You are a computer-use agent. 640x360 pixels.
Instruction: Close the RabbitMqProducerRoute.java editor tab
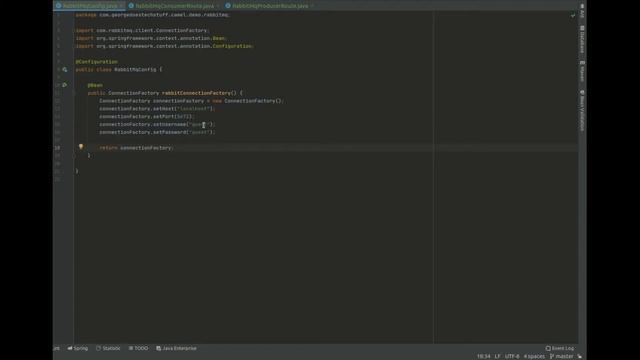[312, 6]
